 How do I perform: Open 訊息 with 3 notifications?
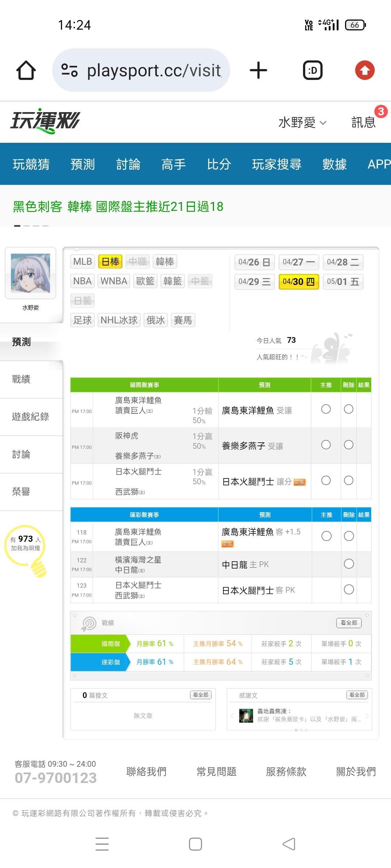364,122
